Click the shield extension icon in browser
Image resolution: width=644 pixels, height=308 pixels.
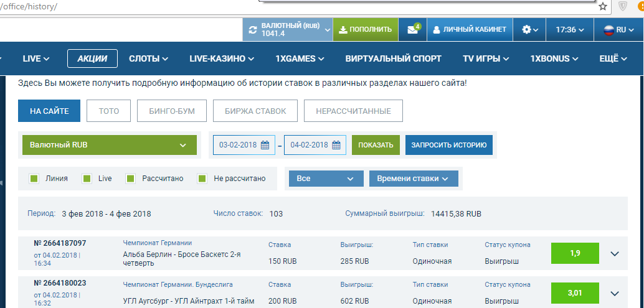click(x=623, y=7)
